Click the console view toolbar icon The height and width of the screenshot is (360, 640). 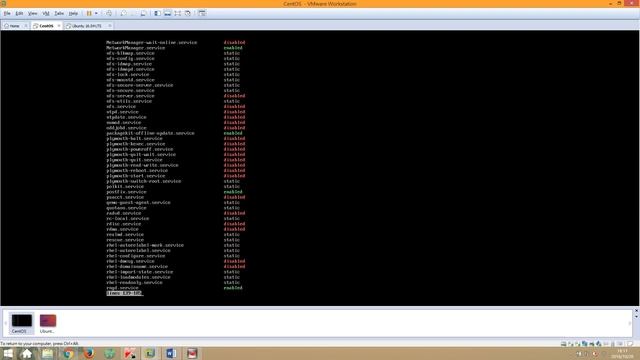tap(202, 13)
